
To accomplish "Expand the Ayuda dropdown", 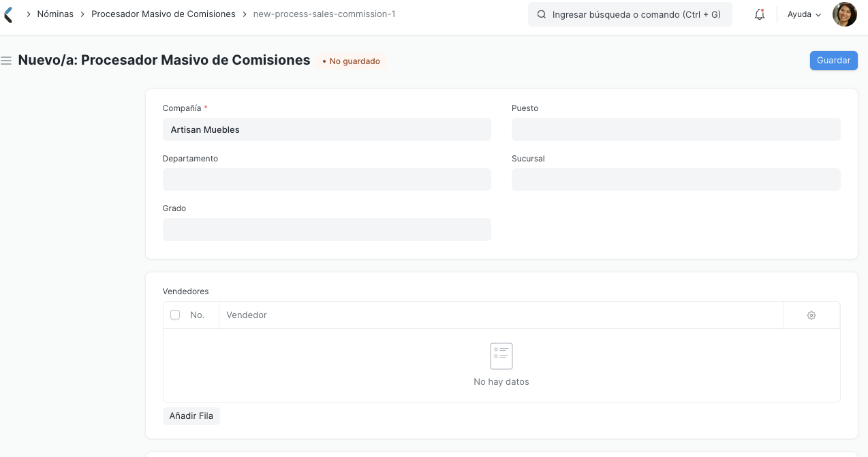I will [x=804, y=14].
